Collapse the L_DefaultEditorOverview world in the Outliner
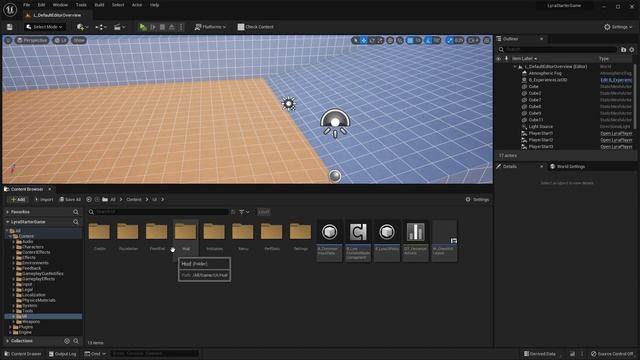 coord(516,67)
